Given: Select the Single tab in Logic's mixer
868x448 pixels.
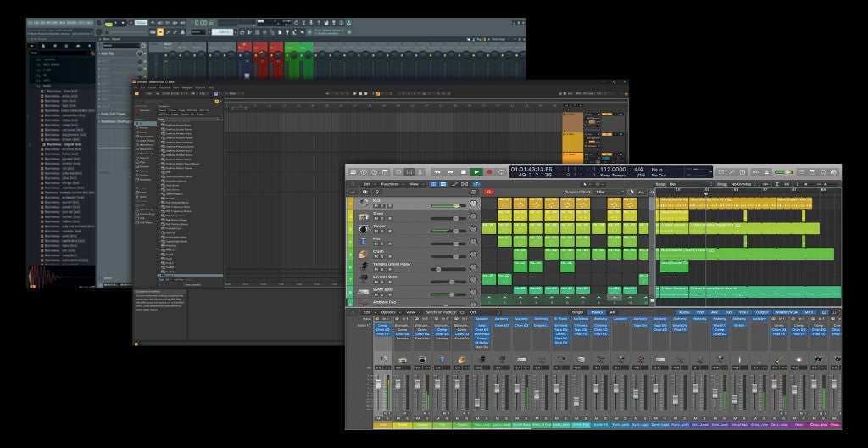Looking at the screenshot, I should pyautogui.click(x=577, y=312).
